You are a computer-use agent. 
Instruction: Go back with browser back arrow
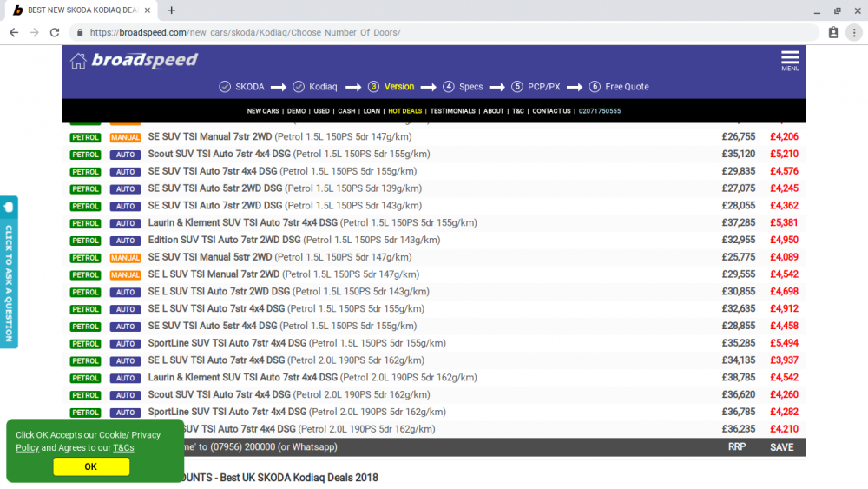[14, 33]
